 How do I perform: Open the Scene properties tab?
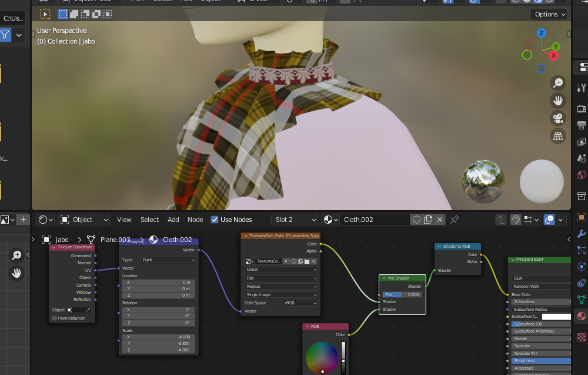click(x=582, y=158)
